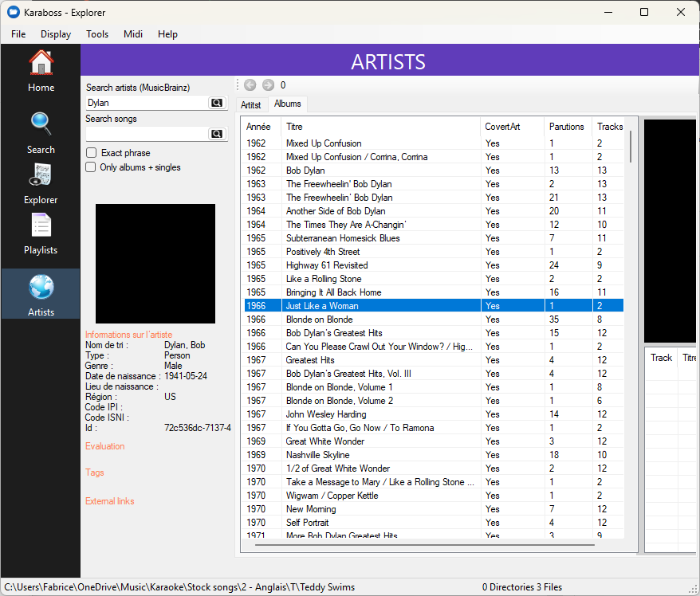This screenshot has width=700, height=596.
Task: Click the search artists magnifier button
Action: pyautogui.click(x=216, y=103)
